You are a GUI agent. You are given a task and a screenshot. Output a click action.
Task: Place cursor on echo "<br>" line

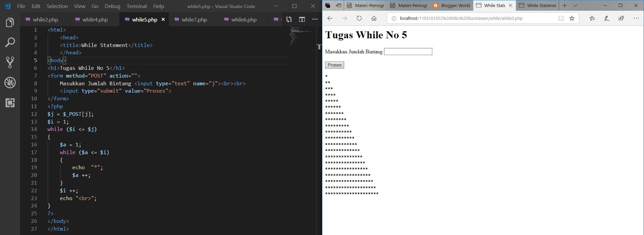78,198
